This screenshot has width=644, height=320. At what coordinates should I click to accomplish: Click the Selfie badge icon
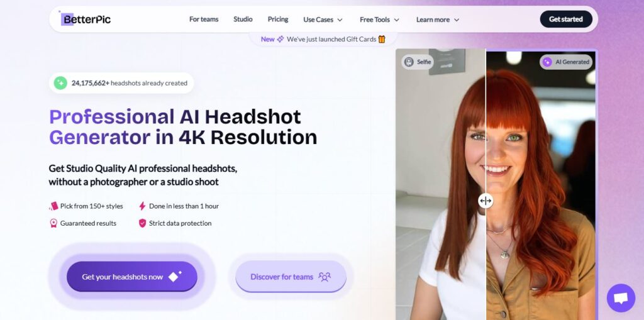(x=409, y=62)
